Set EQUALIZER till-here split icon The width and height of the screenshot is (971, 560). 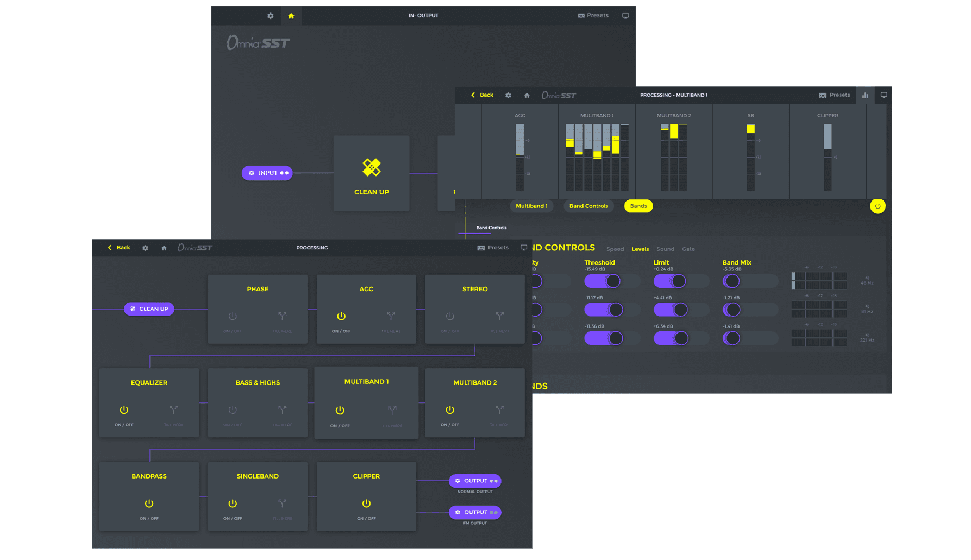[173, 410]
